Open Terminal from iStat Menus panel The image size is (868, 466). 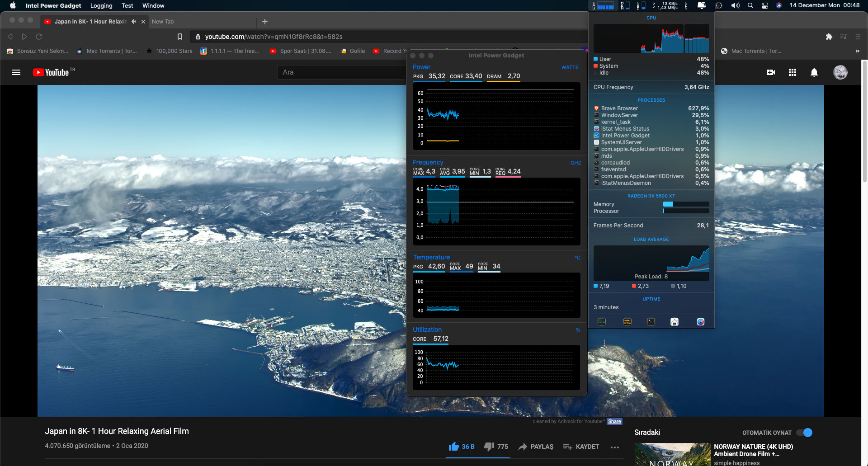coord(651,322)
